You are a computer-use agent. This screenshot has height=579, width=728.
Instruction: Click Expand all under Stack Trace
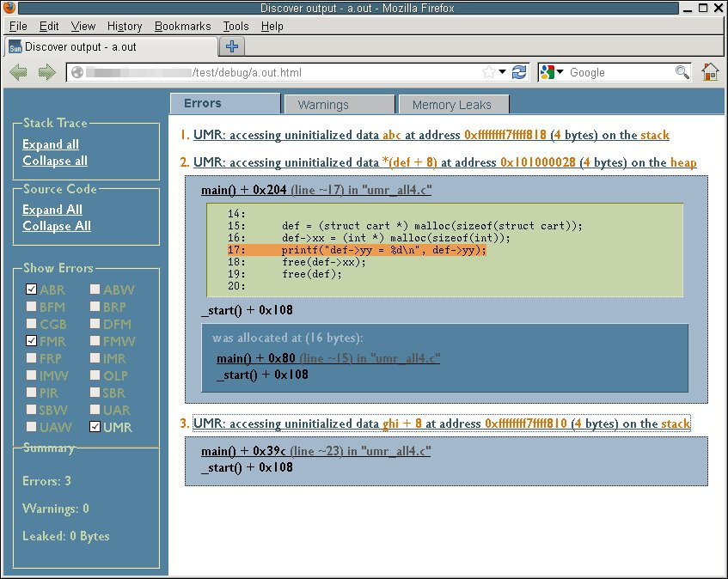pos(51,144)
